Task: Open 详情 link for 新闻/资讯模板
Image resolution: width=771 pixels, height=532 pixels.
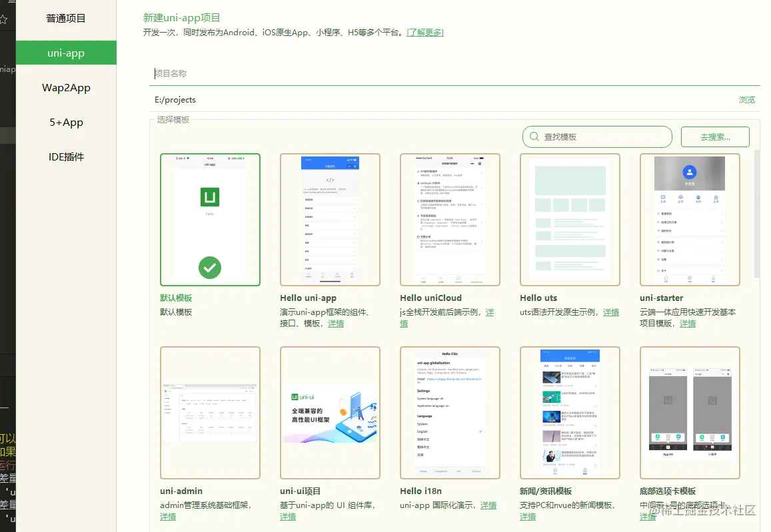Action: (x=528, y=517)
